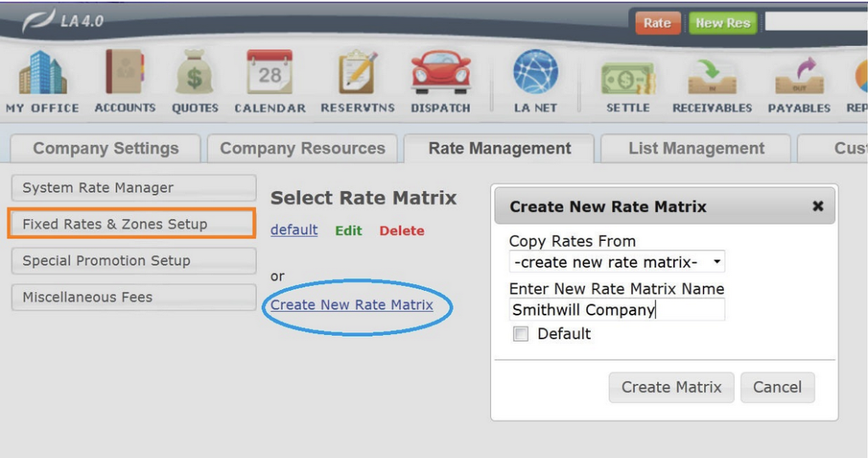
Task: Click the LA Net globe icon
Action: click(x=535, y=74)
